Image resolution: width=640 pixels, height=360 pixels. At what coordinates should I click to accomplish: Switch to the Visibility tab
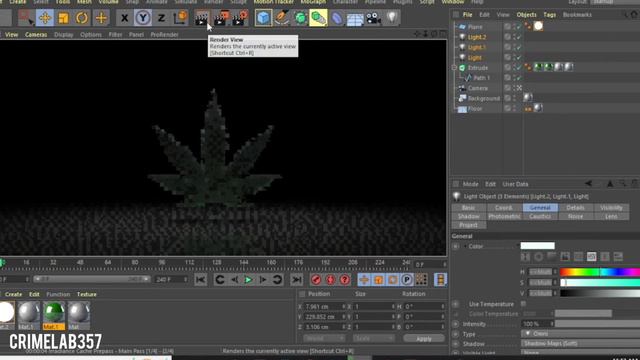pos(611,208)
